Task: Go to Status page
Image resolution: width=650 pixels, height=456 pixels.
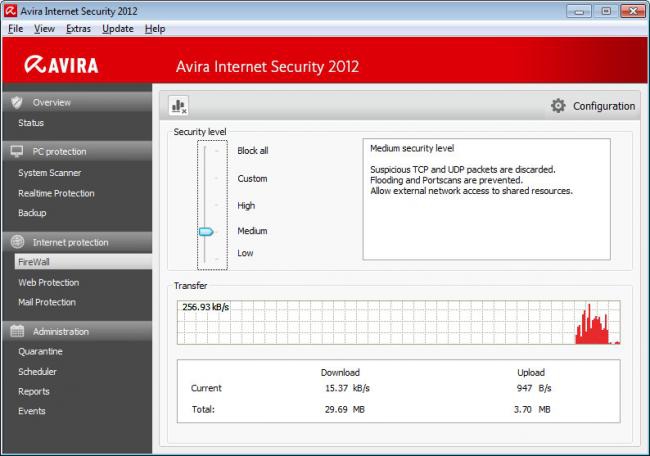Action: click(x=31, y=123)
